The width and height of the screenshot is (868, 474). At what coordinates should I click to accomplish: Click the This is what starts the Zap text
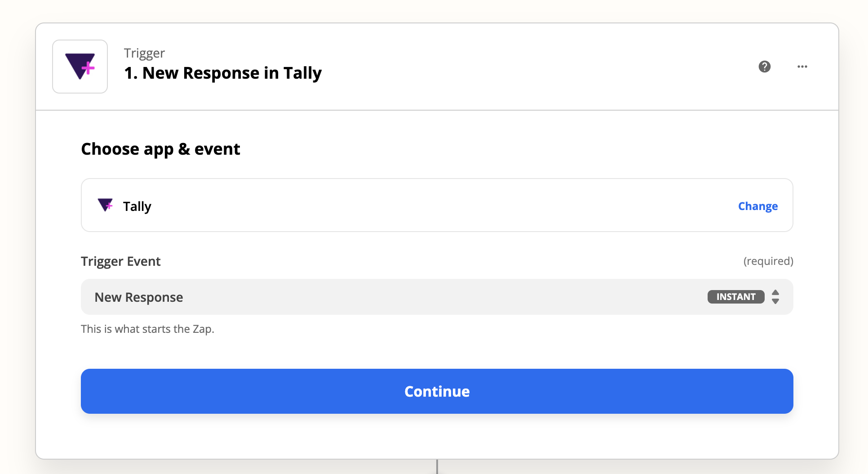147,329
